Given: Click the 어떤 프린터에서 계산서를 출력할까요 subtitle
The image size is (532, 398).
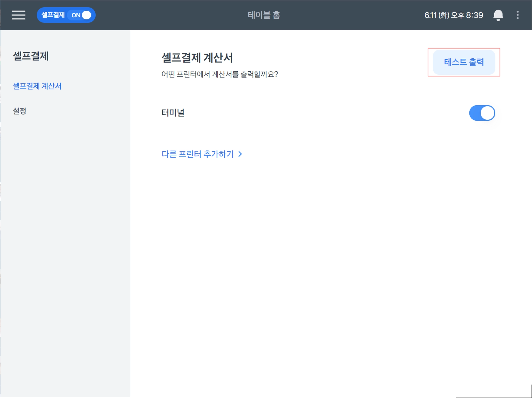Looking at the screenshot, I should [x=220, y=74].
